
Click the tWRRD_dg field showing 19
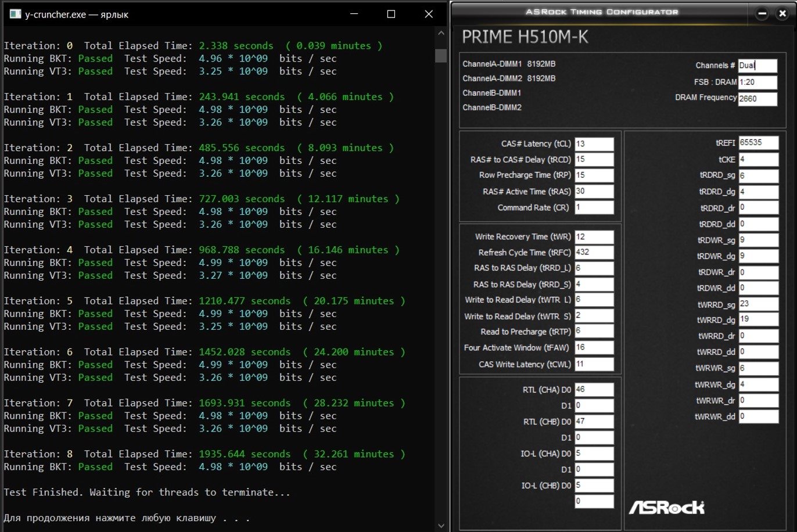coord(758,319)
